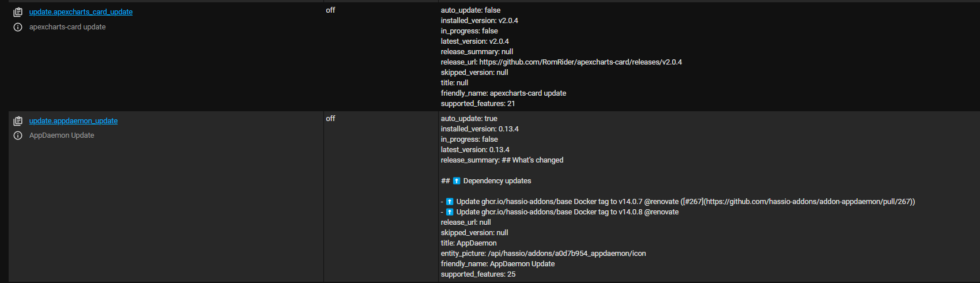Select the Dependency updates heading line
This screenshot has width=980, height=283.
[x=486, y=181]
